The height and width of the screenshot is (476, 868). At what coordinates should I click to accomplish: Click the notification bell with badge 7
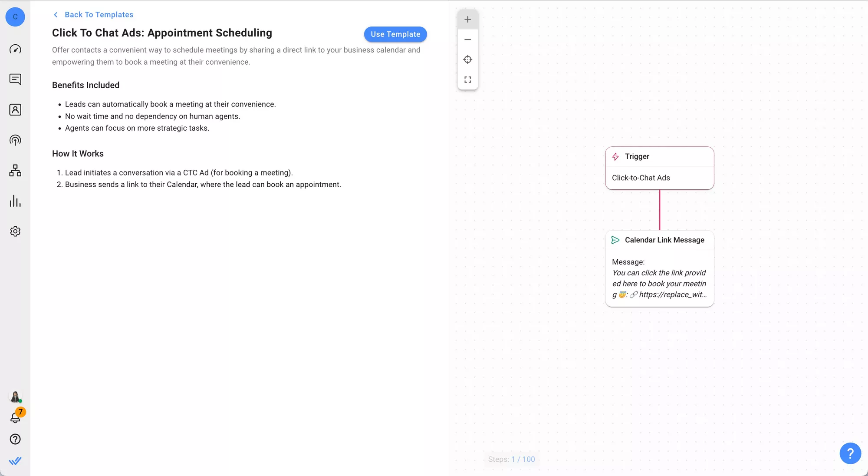click(15, 417)
